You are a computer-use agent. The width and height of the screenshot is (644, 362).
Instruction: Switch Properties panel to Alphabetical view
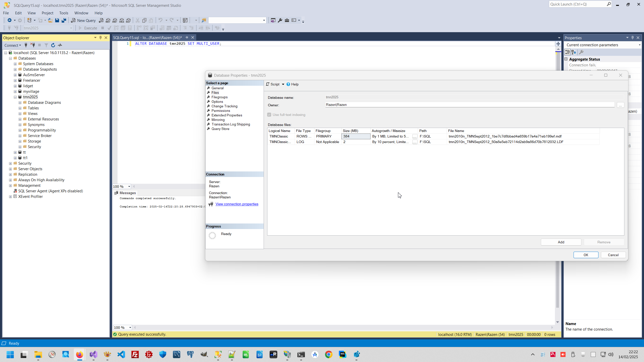(574, 52)
